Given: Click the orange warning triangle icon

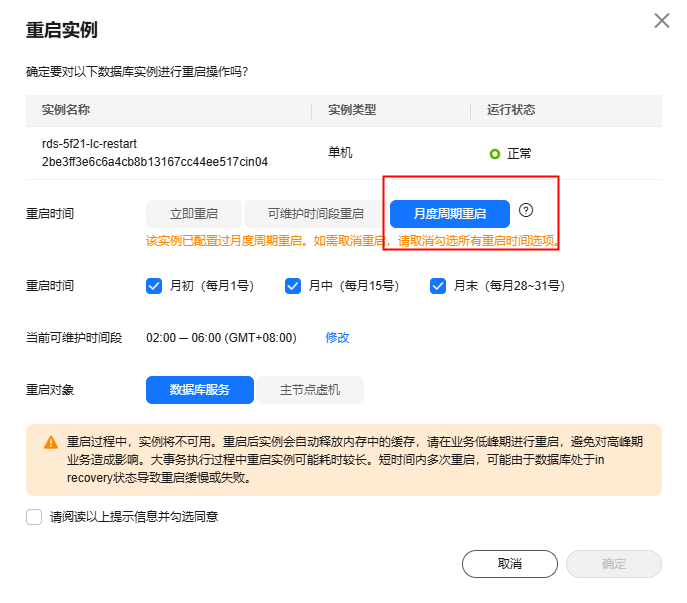Looking at the screenshot, I should (x=51, y=442).
